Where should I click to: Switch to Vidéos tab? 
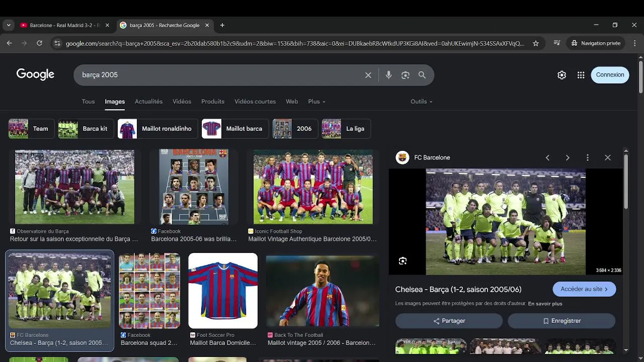pyautogui.click(x=182, y=102)
